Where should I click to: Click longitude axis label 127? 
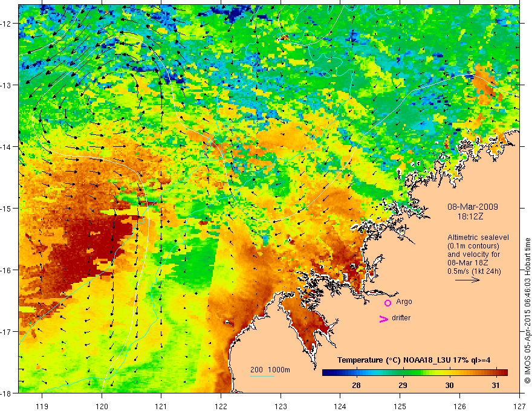(x=519, y=406)
